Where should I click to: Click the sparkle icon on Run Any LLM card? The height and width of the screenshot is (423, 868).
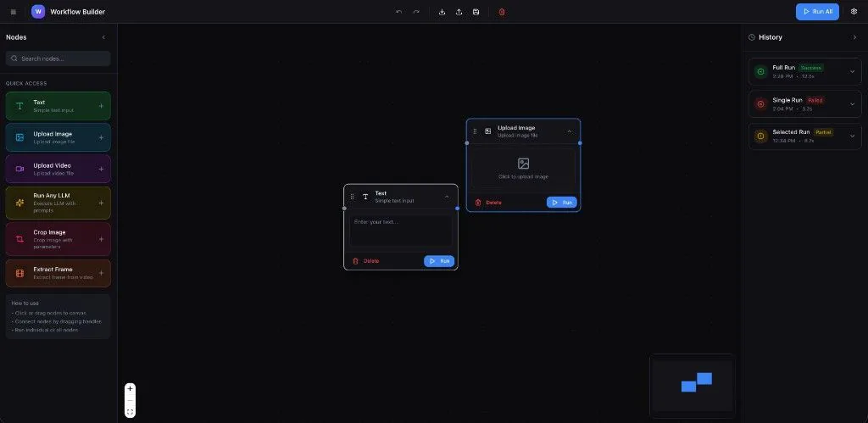click(x=20, y=203)
